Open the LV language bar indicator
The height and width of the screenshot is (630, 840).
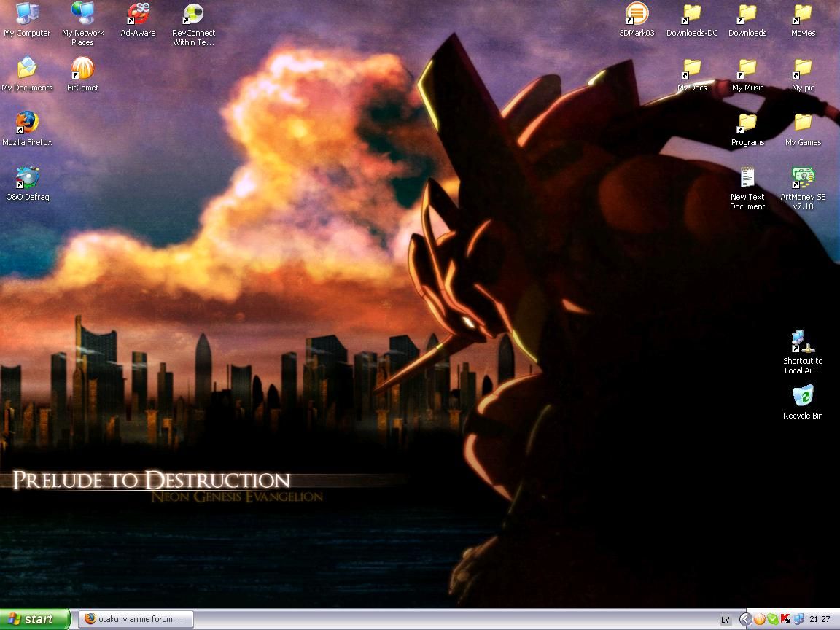pos(726,620)
